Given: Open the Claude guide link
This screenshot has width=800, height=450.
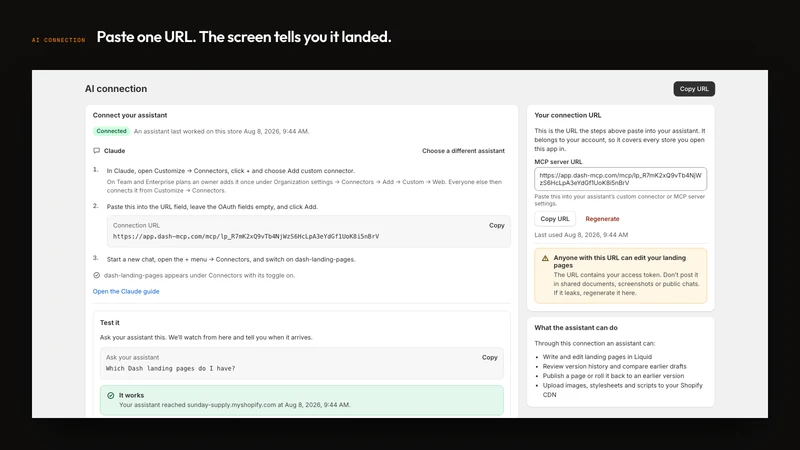Looking at the screenshot, I should pos(126,291).
